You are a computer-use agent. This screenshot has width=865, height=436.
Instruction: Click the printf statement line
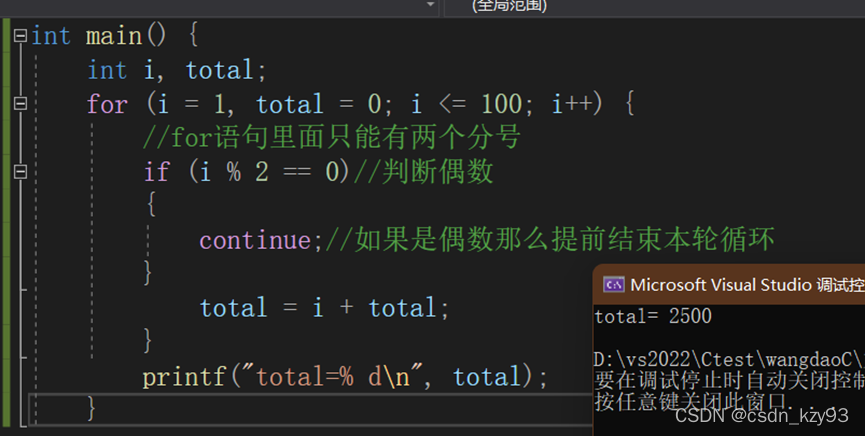(345, 377)
